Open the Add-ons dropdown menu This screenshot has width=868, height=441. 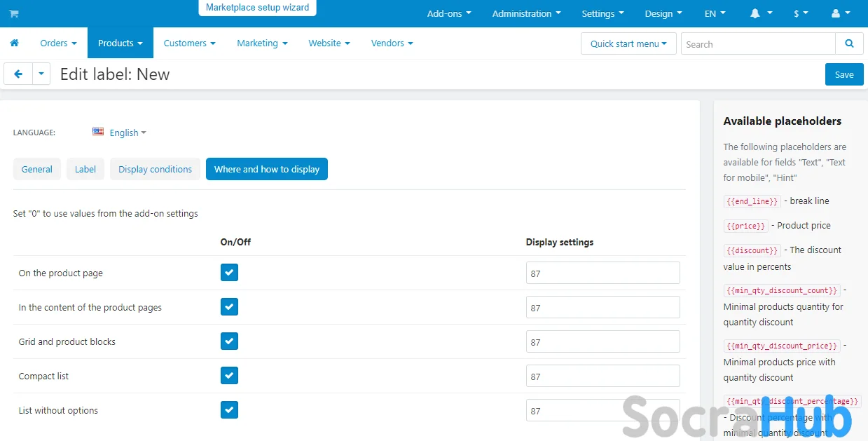tap(449, 14)
